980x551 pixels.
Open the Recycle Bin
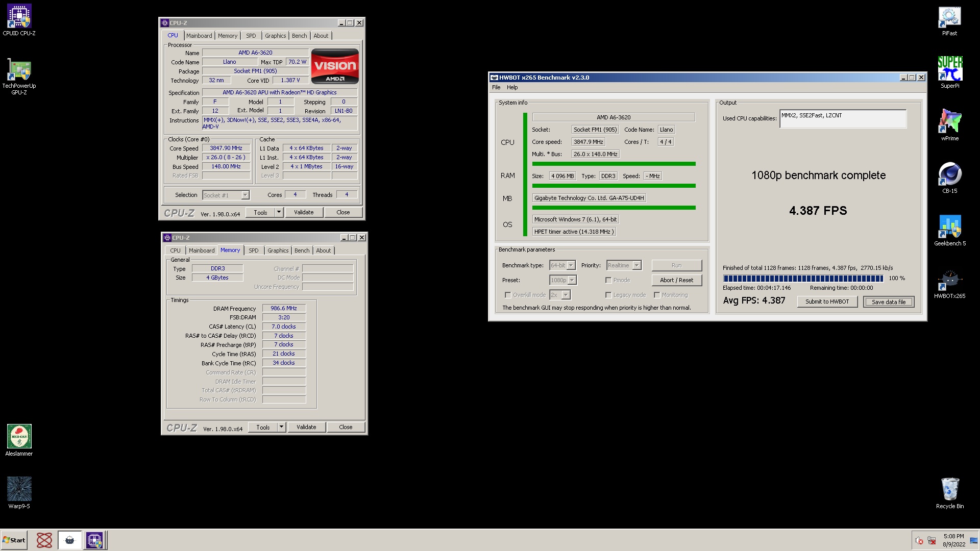(949, 493)
